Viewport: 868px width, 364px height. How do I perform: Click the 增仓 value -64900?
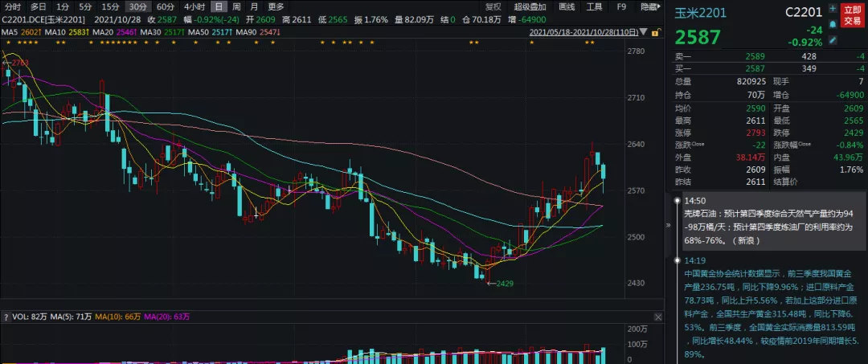coord(850,95)
